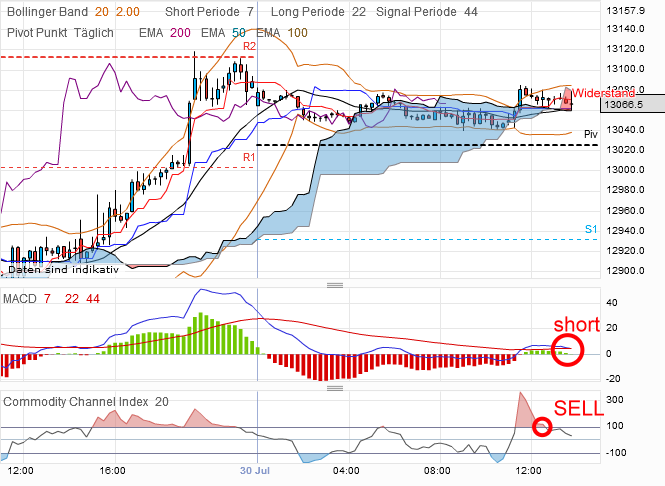The width and height of the screenshot is (665, 486).
Task: Click the Pivot Punkt Täglich label
Action: tap(60, 33)
